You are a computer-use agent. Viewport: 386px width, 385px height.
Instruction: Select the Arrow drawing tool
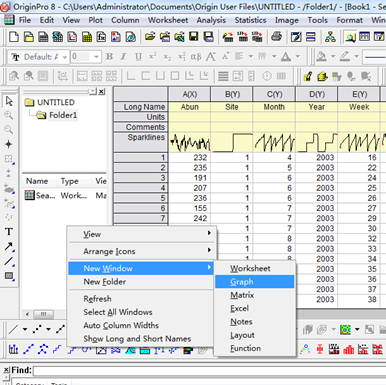[x=9, y=247]
